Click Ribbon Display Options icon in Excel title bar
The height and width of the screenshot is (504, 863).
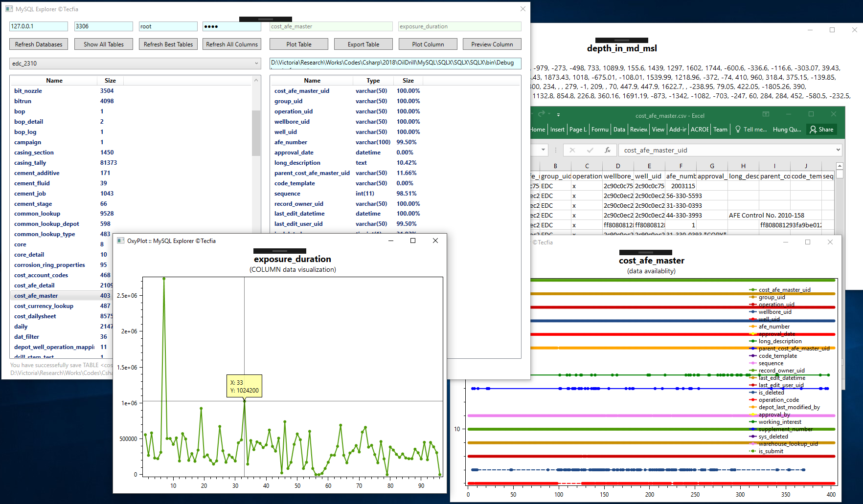766,113
